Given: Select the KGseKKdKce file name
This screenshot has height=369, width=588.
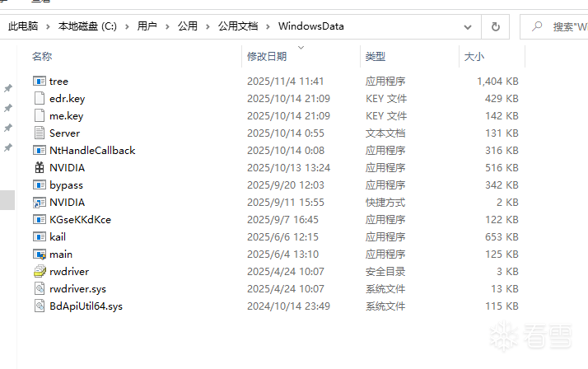Looking at the screenshot, I should 80,219.
